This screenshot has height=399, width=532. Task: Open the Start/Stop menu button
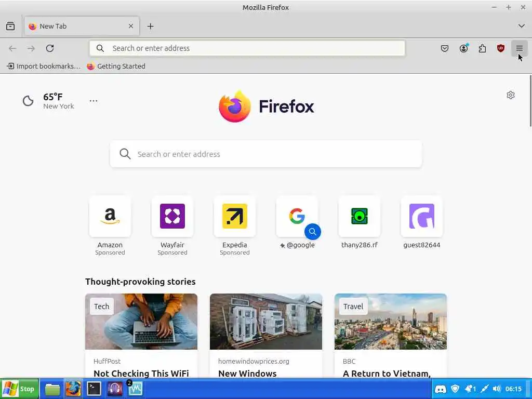point(20,389)
